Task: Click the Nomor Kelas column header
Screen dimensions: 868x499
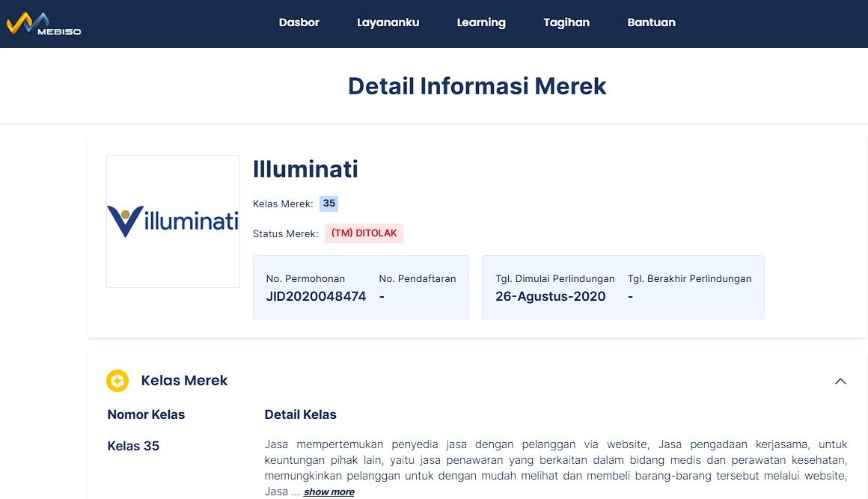Action: (146, 415)
